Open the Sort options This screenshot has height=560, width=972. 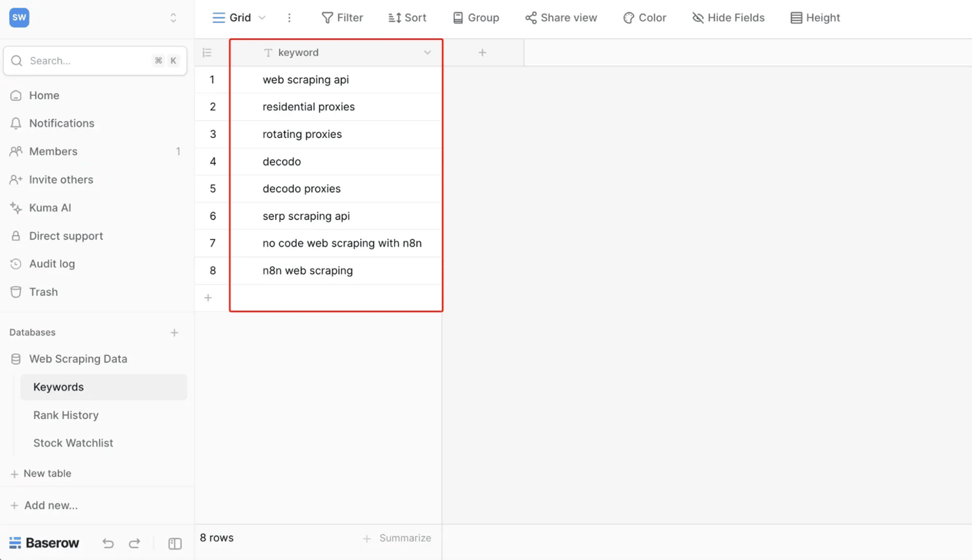tap(407, 18)
